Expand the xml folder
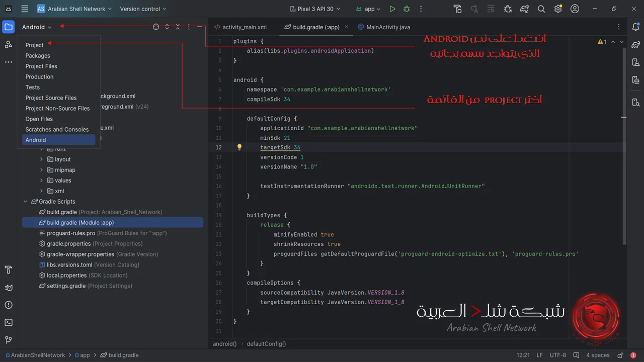The width and height of the screenshot is (644, 362). 41,191
